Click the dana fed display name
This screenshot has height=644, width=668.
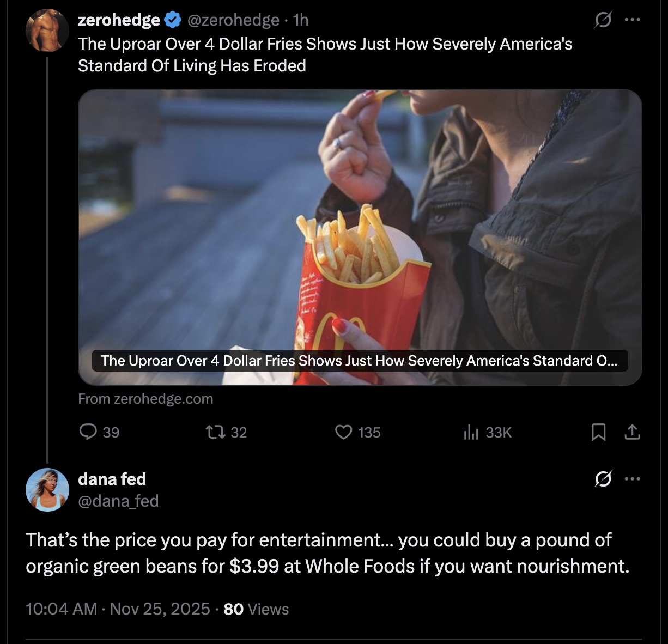(x=112, y=479)
